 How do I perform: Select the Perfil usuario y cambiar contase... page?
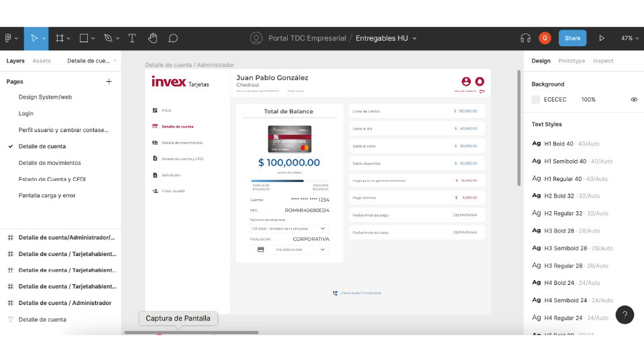point(64,129)
